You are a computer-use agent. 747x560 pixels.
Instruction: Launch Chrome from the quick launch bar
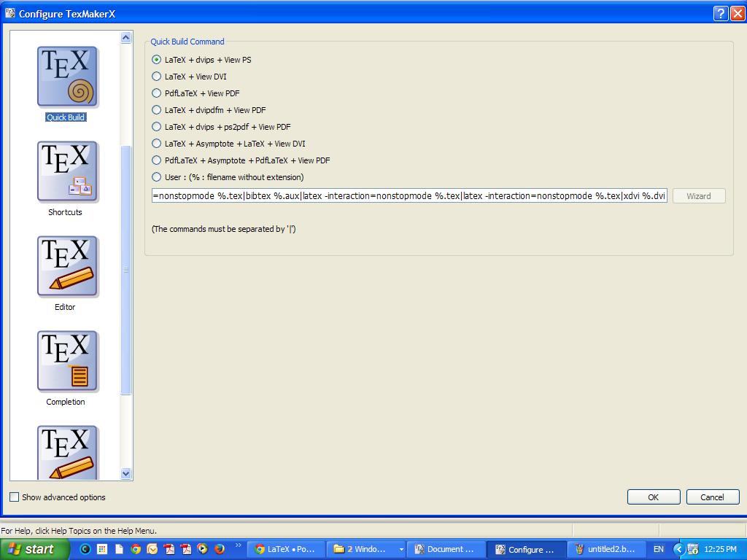[x=136, y=549]
